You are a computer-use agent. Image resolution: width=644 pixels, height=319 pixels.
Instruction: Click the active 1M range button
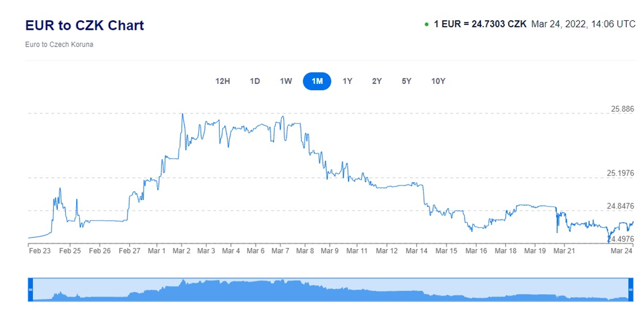click(317, 81)
